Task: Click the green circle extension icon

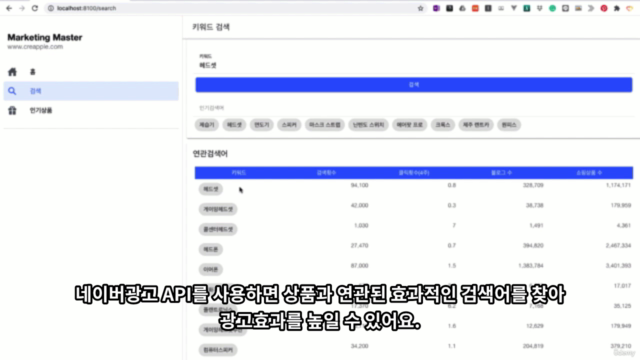Action: click(553, 8)
